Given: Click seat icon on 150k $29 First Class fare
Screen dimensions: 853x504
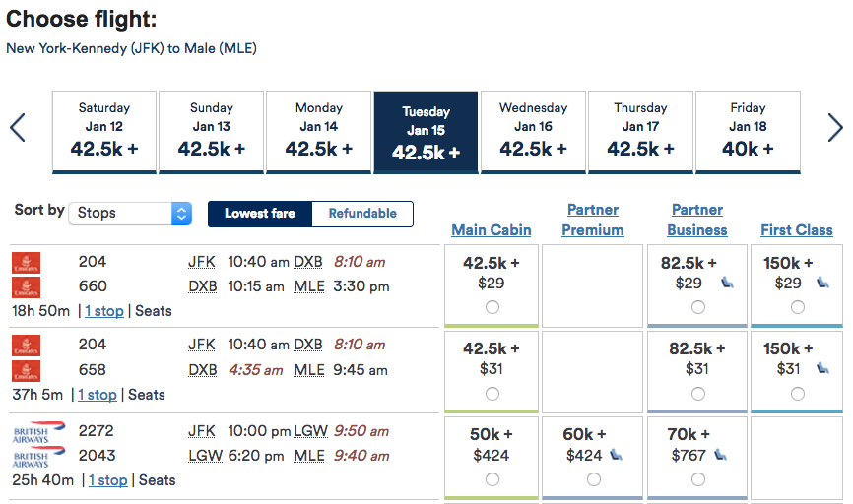Looking at the screenshot, I should (x=823, y=283).
